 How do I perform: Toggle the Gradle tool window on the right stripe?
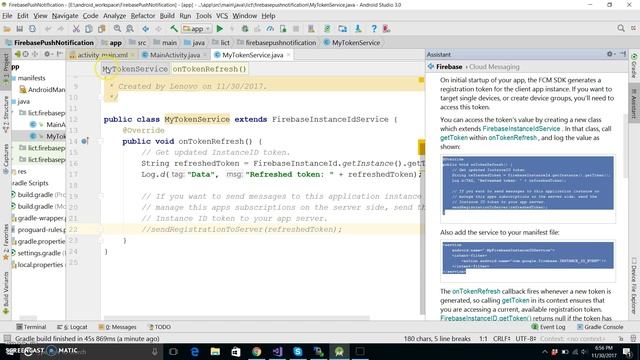[x=634, y=66]
